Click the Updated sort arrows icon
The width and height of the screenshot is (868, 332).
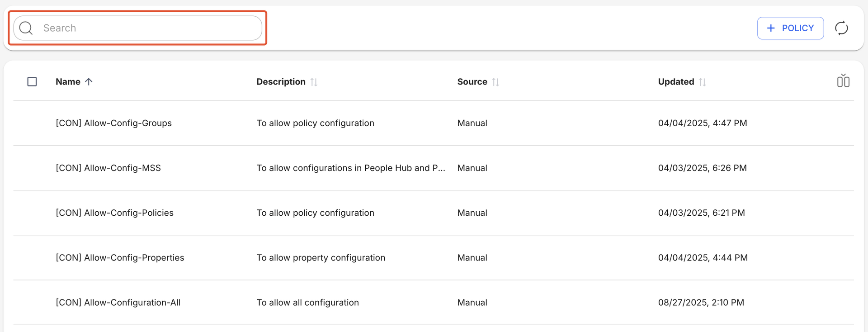[x=702, y=82]
